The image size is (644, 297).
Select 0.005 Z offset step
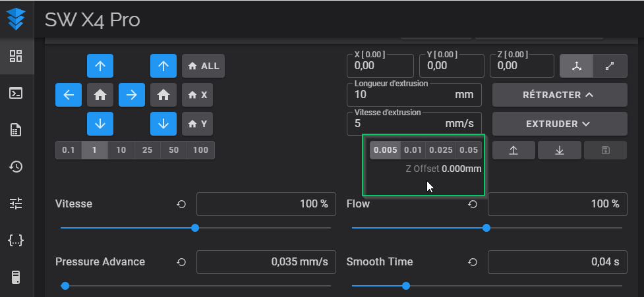pyautogui.click(x=385, y=150)
